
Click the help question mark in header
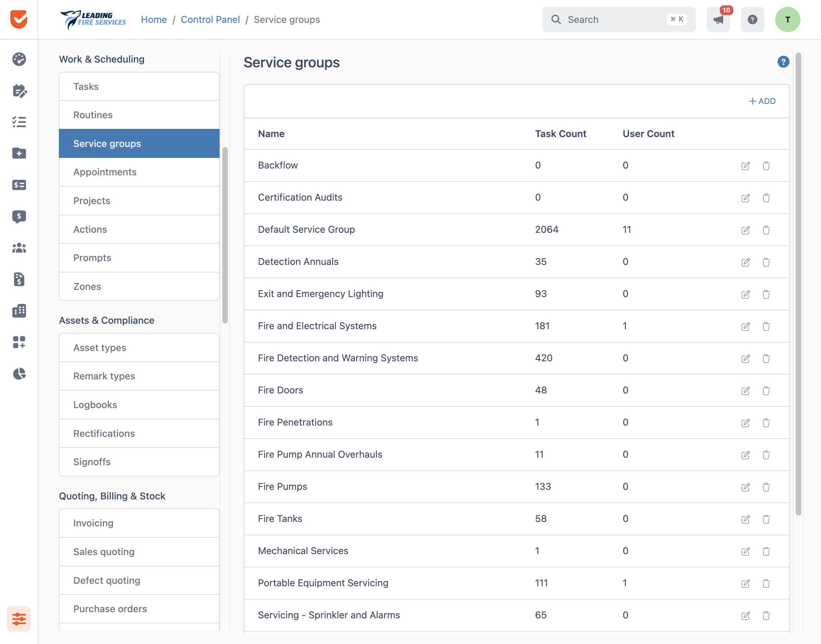tap(752, 19)
